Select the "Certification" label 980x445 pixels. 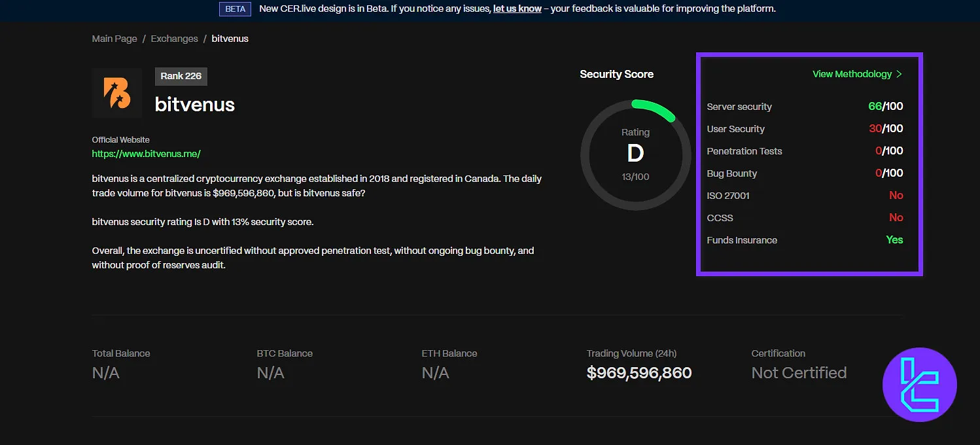tap(779, 353)
